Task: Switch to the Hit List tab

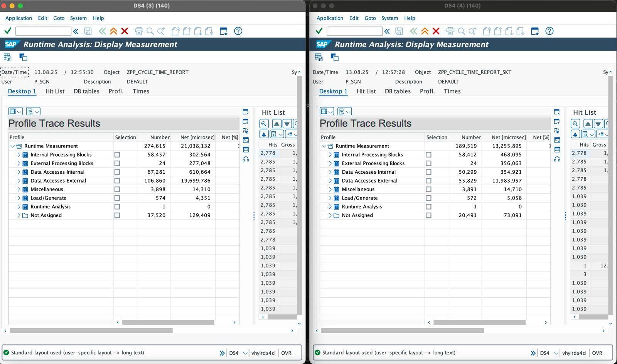Action: pyautogui.click(x=55, y=91)
